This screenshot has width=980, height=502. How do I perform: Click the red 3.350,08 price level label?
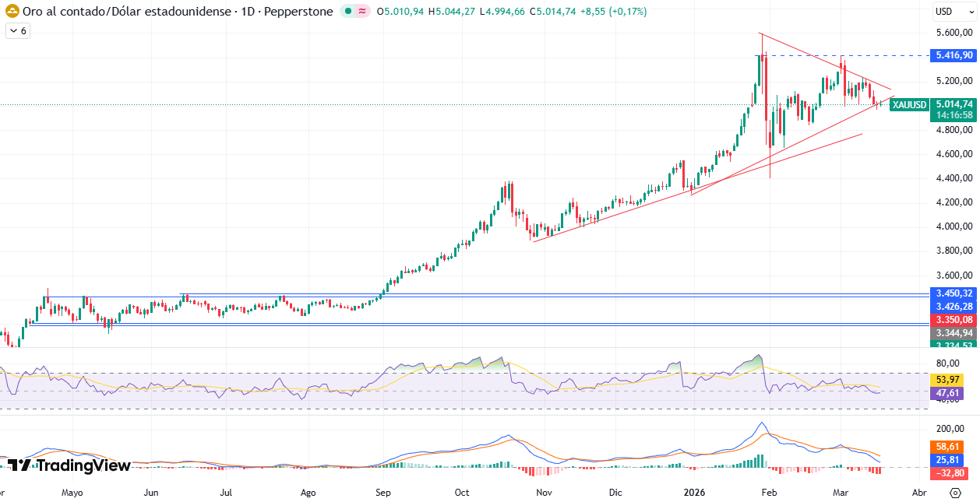pyautogui.click(x=954, y=320)
